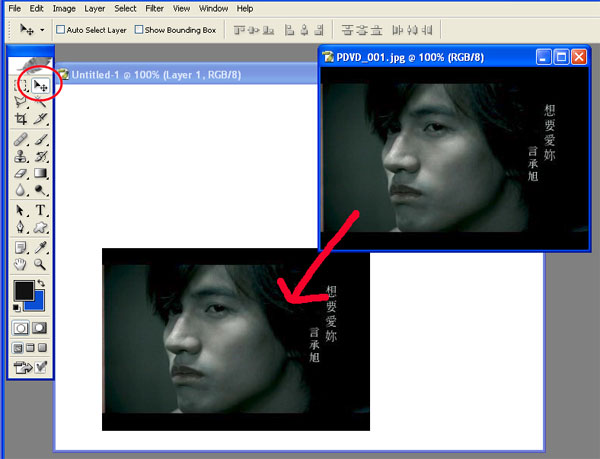
Task: Select the Crop tool
Action: point(21,119)
